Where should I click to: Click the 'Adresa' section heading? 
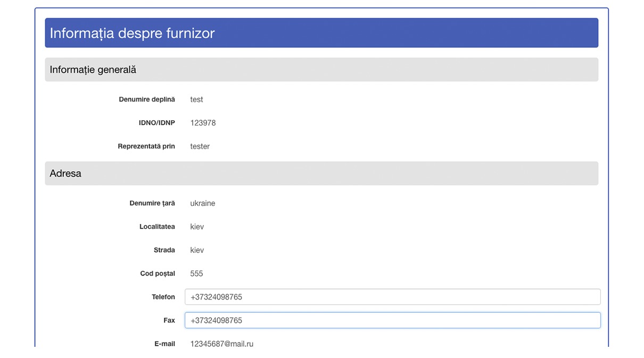coord(321,173)
